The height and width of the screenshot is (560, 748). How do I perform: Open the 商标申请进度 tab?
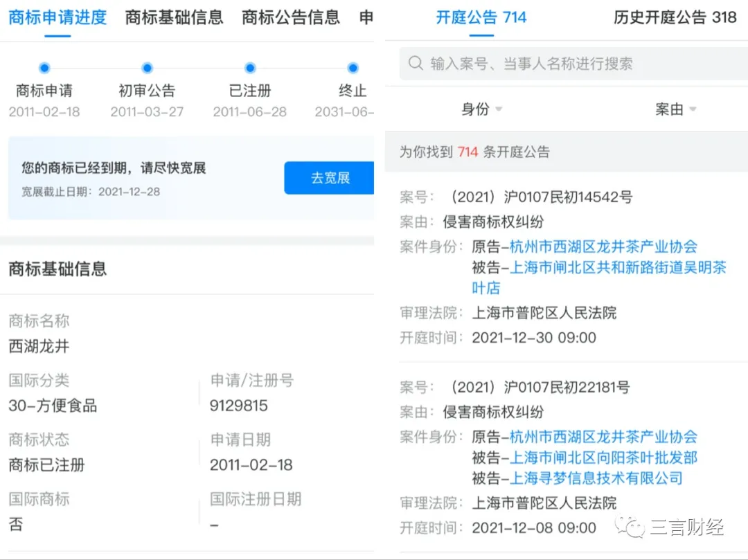pyautogui.click(x=57, y=17)
